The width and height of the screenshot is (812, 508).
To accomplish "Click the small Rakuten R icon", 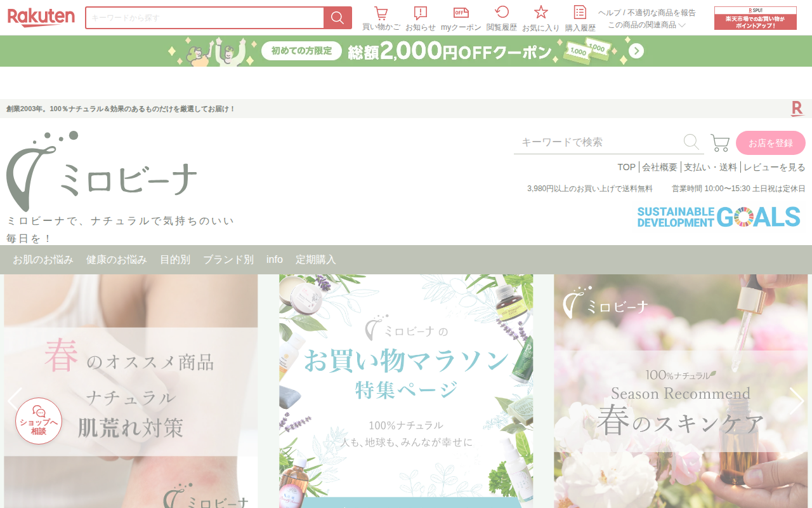I will pyautogui.click(x=797, y=109).
